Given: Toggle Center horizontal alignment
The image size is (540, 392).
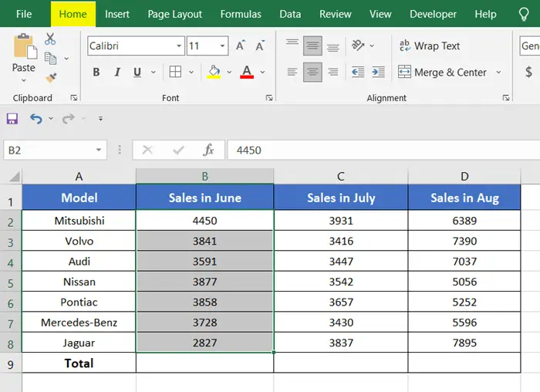Looking at the screenshot, I should pyautogui.click(x=312, y=72).
